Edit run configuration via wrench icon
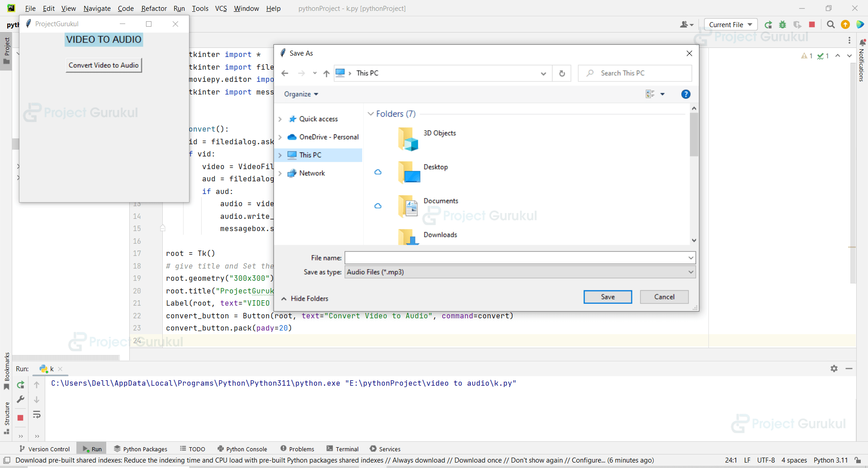The width and height of the screenshot is (868, 468). 20,399
